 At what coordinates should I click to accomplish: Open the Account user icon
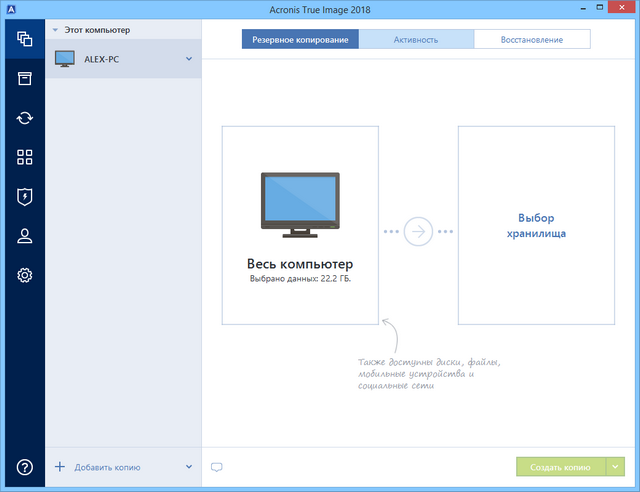(x=24, y=235)
